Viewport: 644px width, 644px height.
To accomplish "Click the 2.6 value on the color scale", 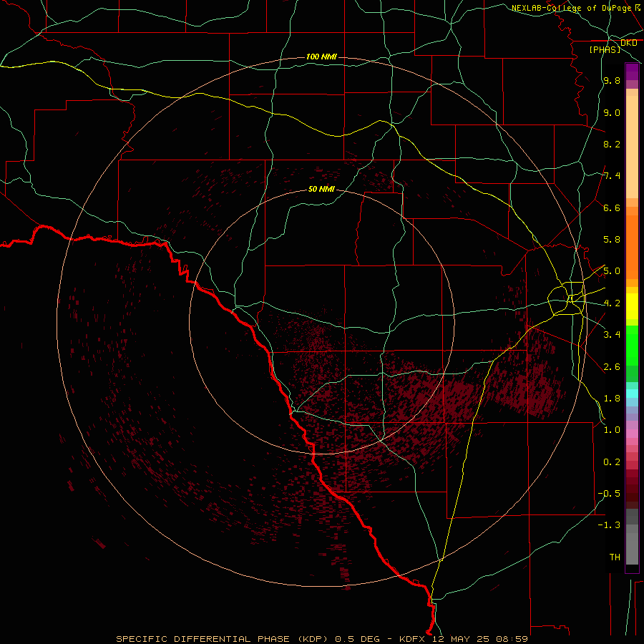I will coord(612,367).
